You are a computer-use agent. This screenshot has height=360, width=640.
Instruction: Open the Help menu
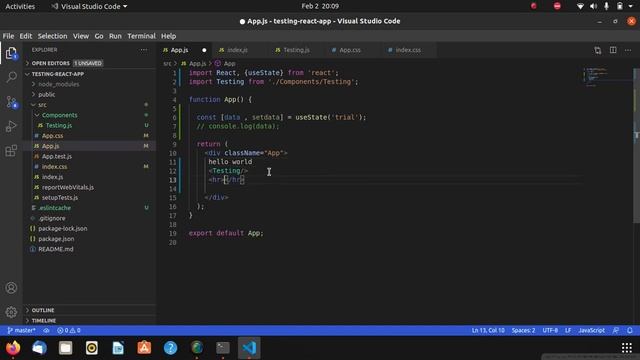(x=168, y=36)
